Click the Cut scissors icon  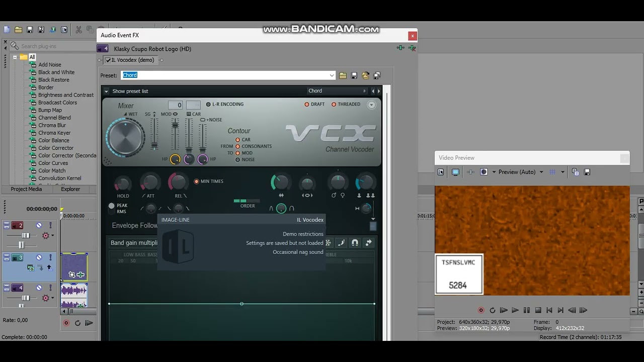pos(78,30)
